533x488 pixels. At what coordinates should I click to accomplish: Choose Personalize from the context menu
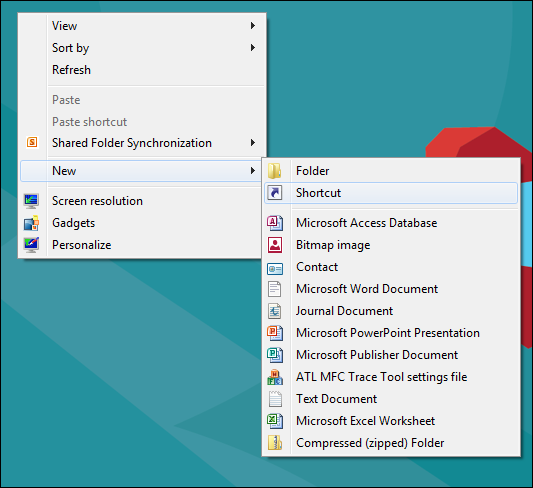point(141,245)
